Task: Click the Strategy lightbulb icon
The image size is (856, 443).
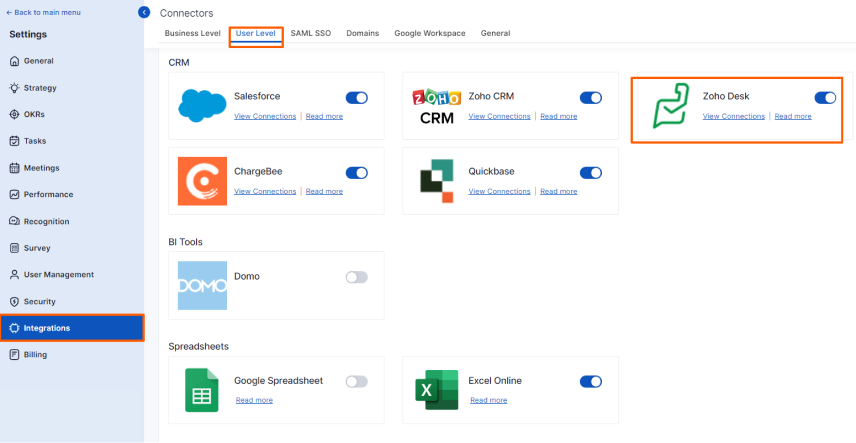Action: click(x=15, y=88)
